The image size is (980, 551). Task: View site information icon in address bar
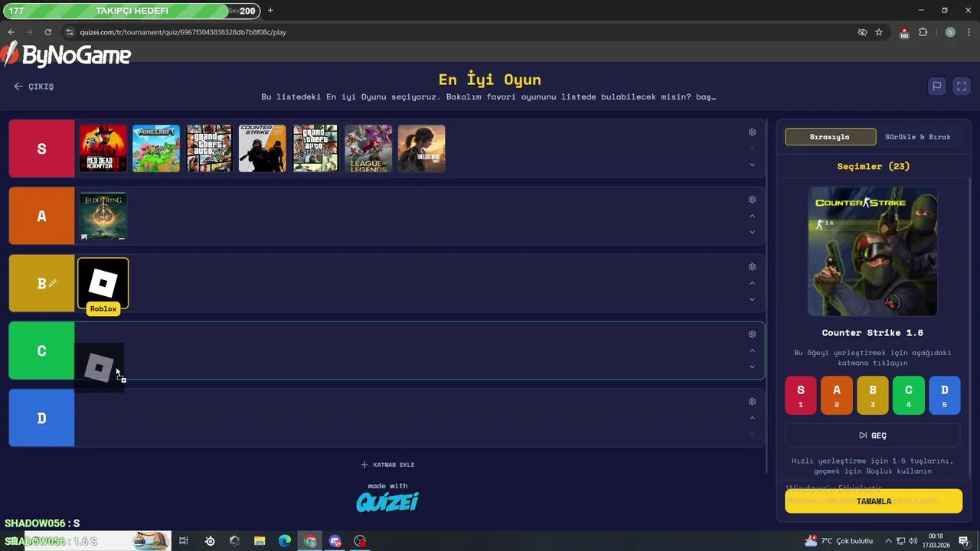(x=70, y=32)
